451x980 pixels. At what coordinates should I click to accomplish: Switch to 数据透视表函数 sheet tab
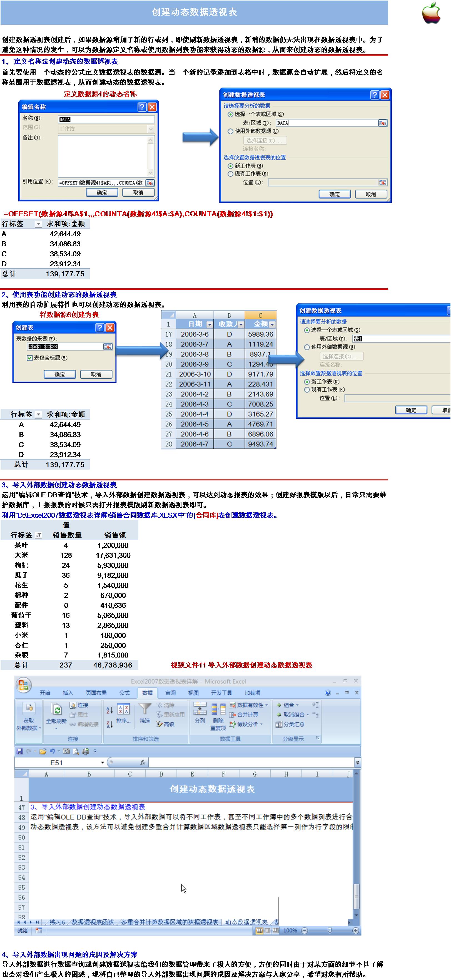click(x=93, y=922)
